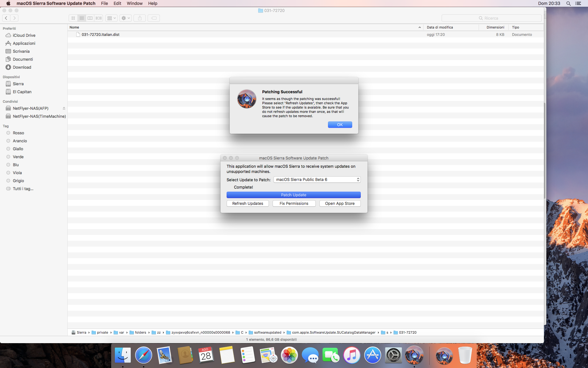Open the Select Update to Patch dropdown
This screenshot has height=368, width=588.
coord(317,180)
